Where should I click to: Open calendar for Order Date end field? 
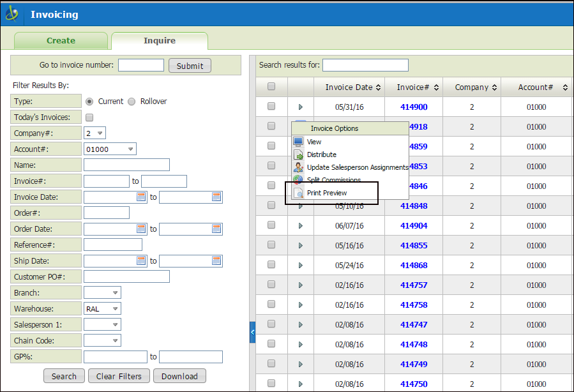pos(216,229)
